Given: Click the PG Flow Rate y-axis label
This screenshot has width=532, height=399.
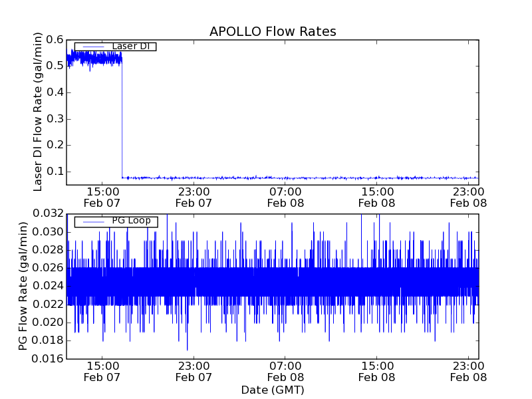Looking at the screenshot, I should tap(24, 286).
